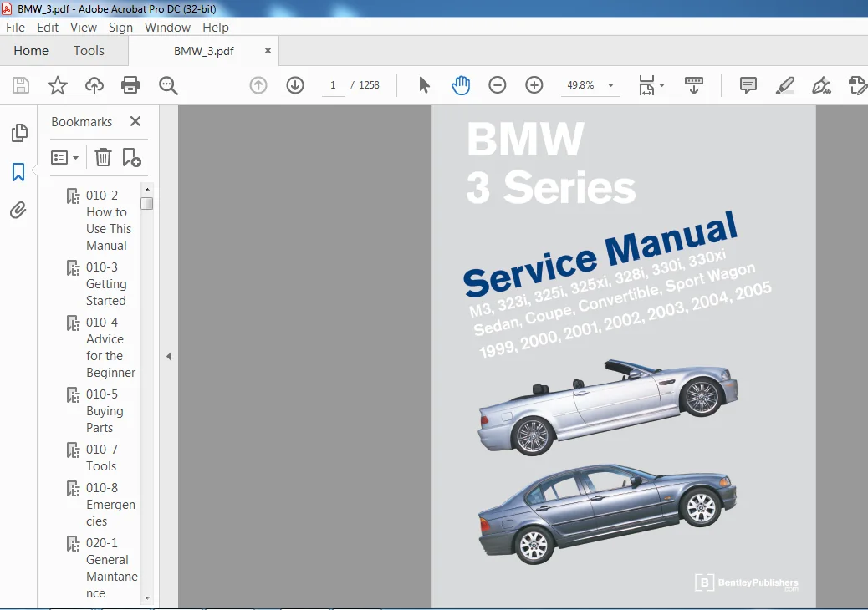Open the Window menu
The image size is (868, 610).
[168, 27]
